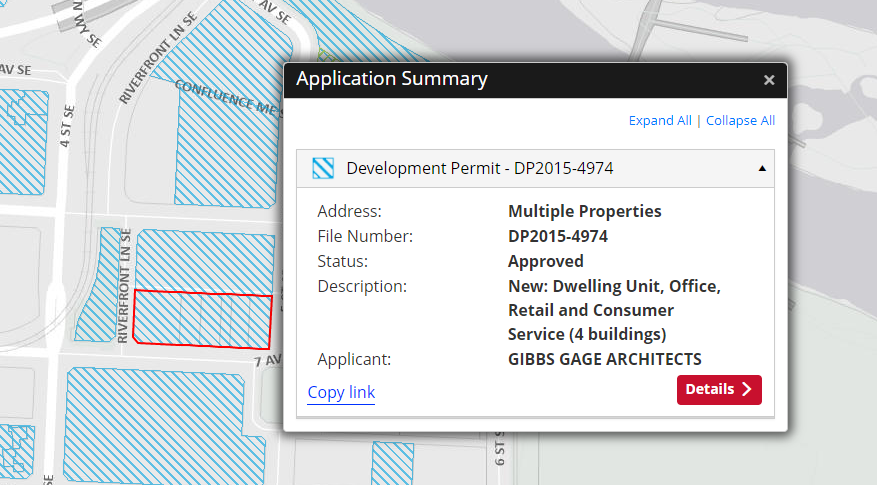877x485 pixels.
Task: Click the Collapse All link
Action: pyautogui.click(x=741, y=120)
